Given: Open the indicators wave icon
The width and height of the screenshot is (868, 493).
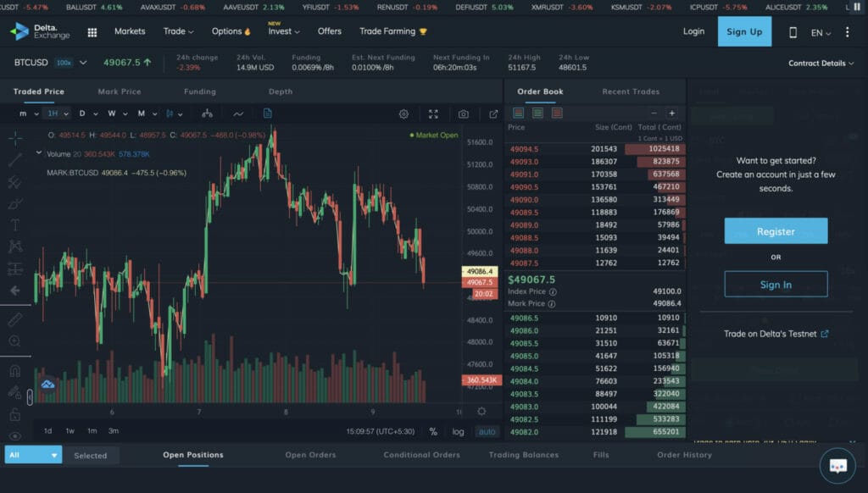Looking at the screenshot, I should point(238,114).
